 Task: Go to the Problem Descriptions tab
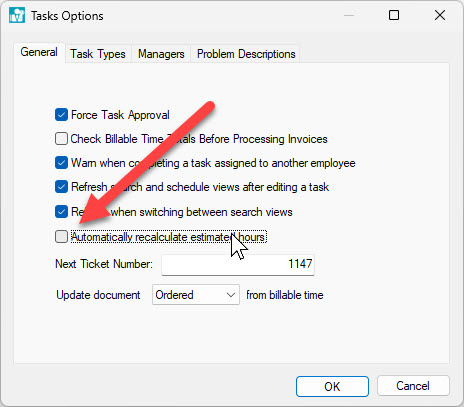click(x=246, y=54)
